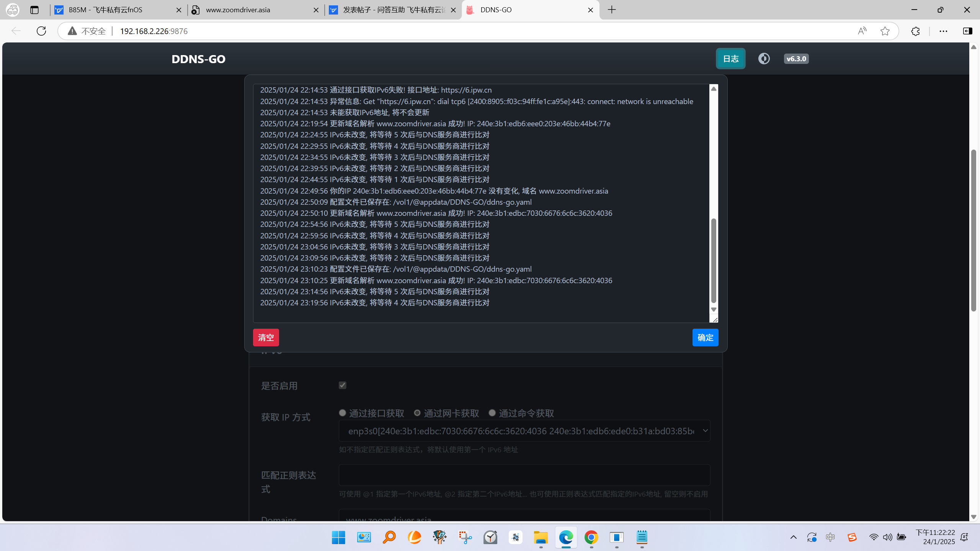
Task: Confirm the log dialog with 确定
Action: click(x=705, y=337)
